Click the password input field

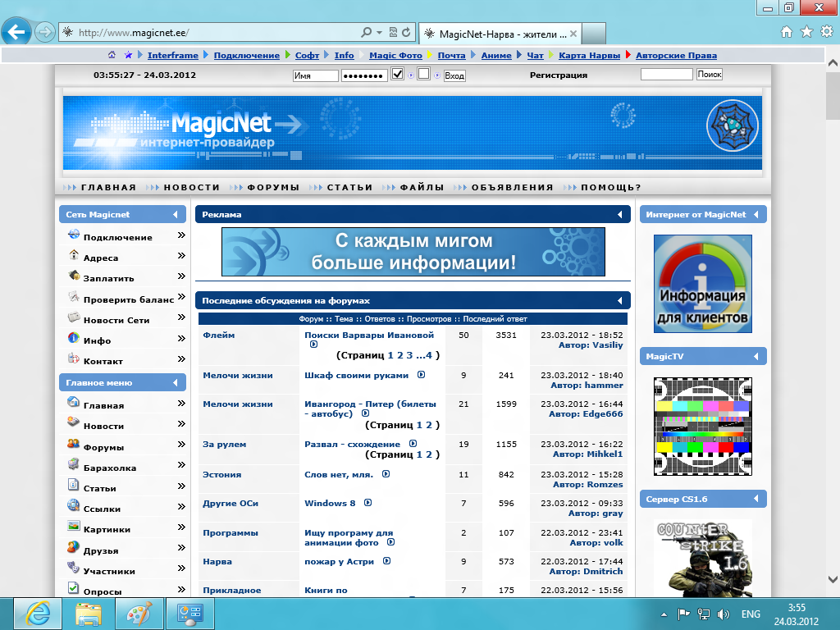[x=364, y=75]
